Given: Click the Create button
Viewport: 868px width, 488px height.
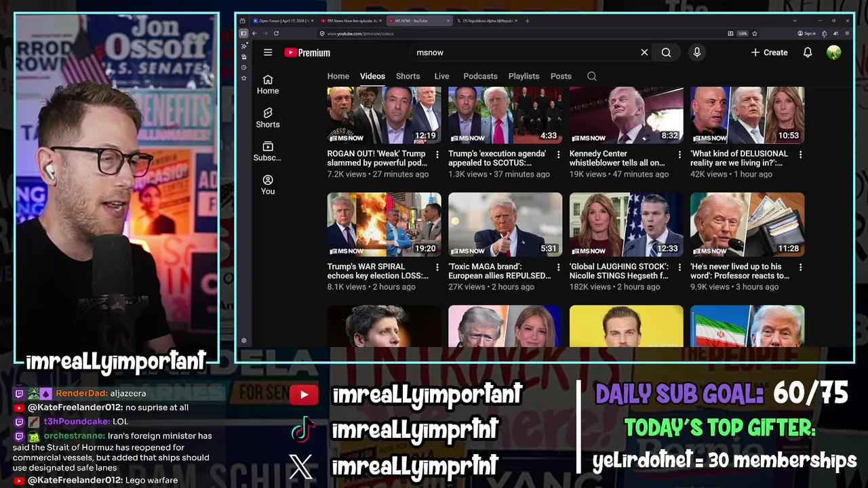Looking at the screenshot, I should coord(769,52).
